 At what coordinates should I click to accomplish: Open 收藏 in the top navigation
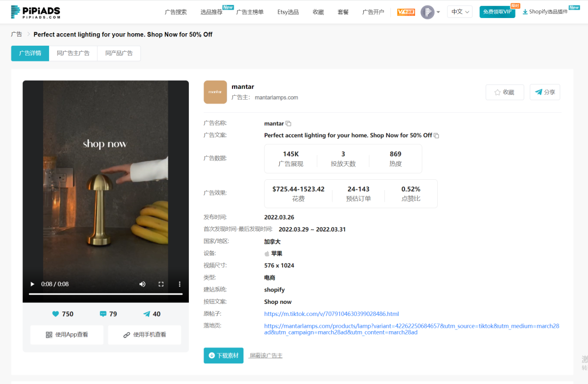click(318, 12)
